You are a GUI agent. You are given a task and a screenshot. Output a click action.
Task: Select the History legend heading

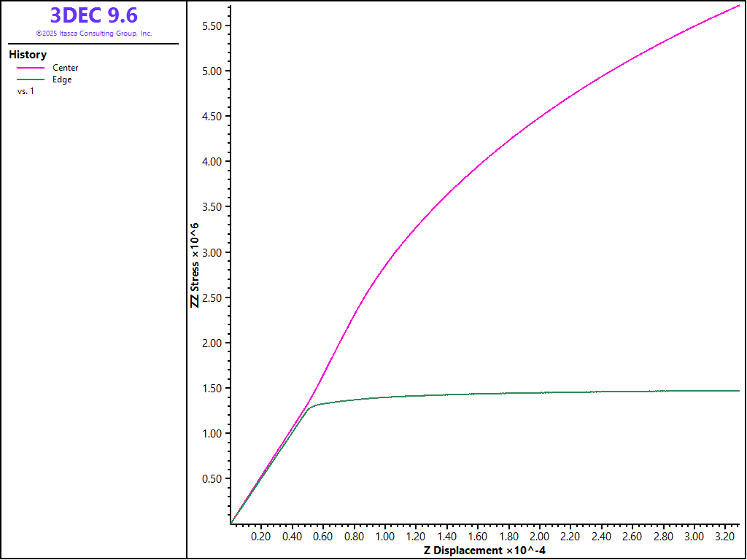[x=28, y=55]
